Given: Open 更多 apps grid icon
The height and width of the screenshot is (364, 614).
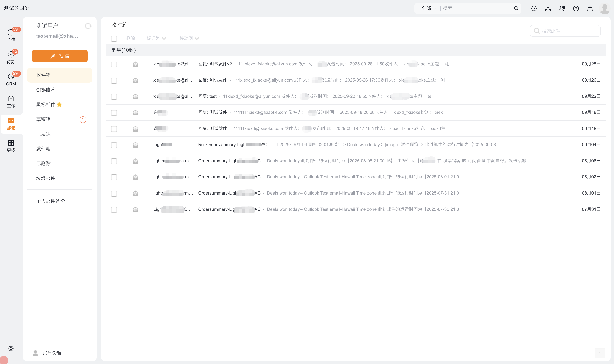Looking at the screenshot, I should (x=11, y=143).
